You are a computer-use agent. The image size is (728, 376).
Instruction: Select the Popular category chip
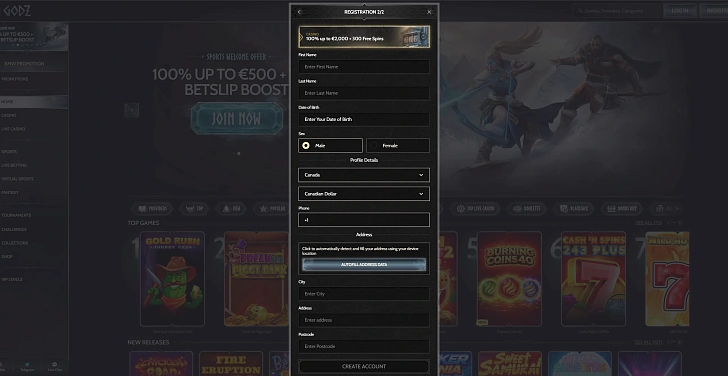[x=272, y=209]
